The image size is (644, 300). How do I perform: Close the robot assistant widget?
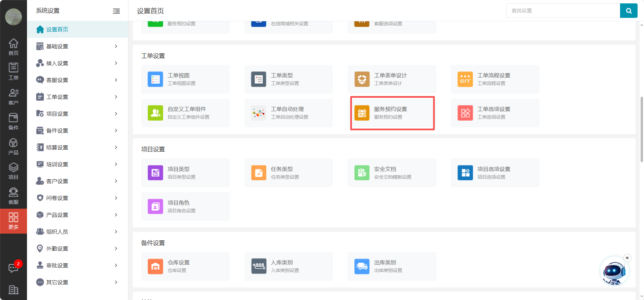pos(627,258)
